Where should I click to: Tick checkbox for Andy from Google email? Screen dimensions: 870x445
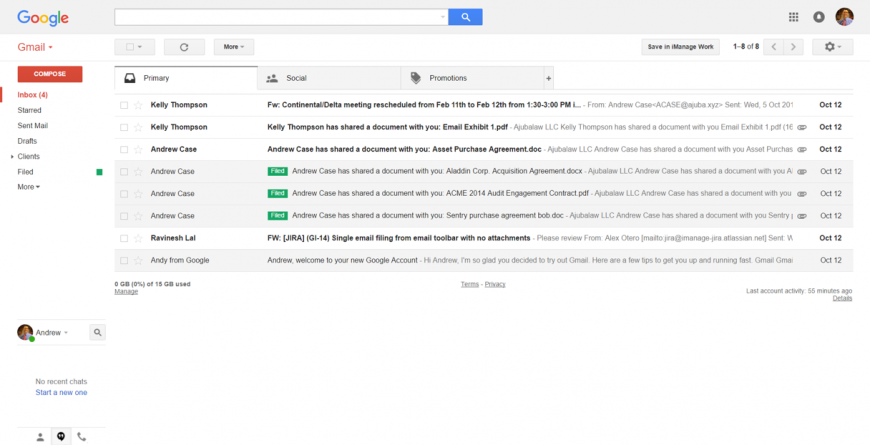point(124,260)
